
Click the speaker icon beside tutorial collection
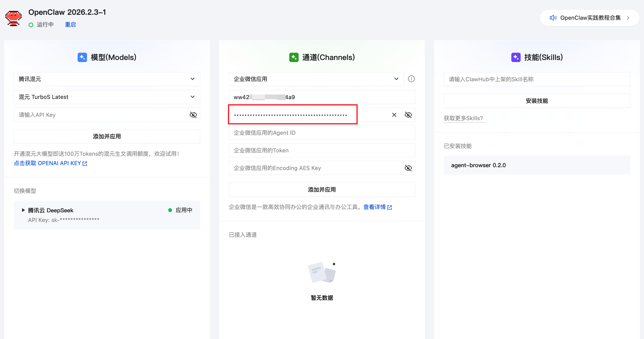pos(553,18)
